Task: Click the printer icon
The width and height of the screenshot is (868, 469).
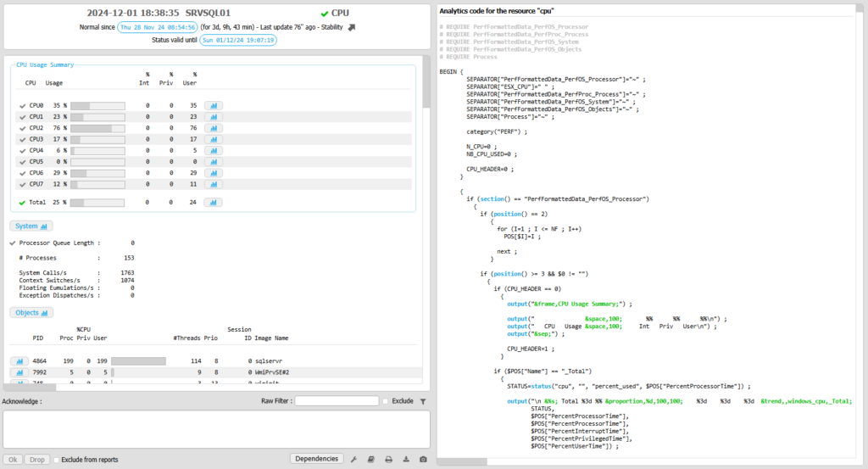Action: 388,459
